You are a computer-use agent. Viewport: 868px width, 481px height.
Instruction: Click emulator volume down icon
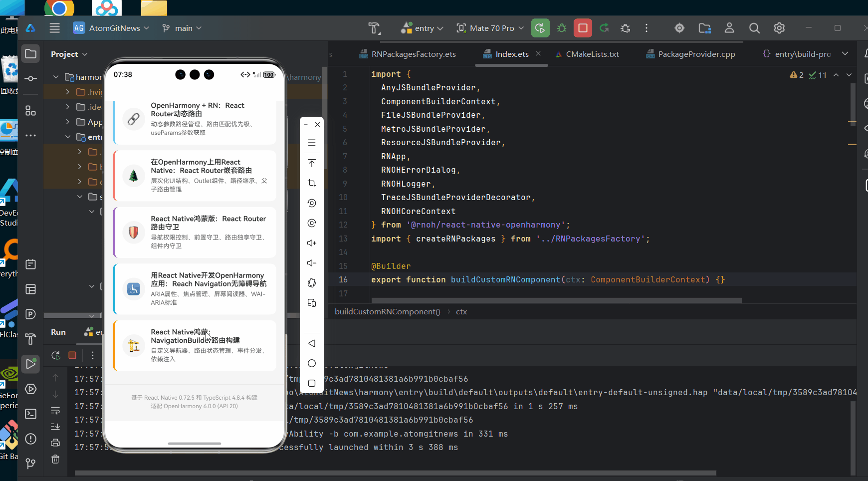click(312, 263)
